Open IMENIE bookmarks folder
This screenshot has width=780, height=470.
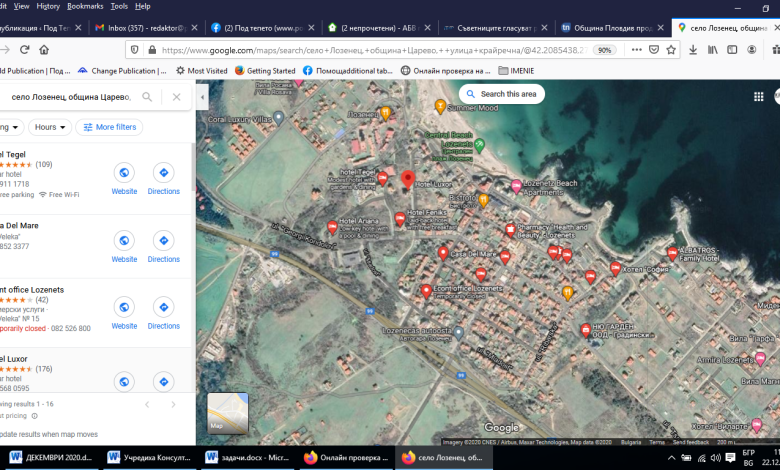coord(516,71)
